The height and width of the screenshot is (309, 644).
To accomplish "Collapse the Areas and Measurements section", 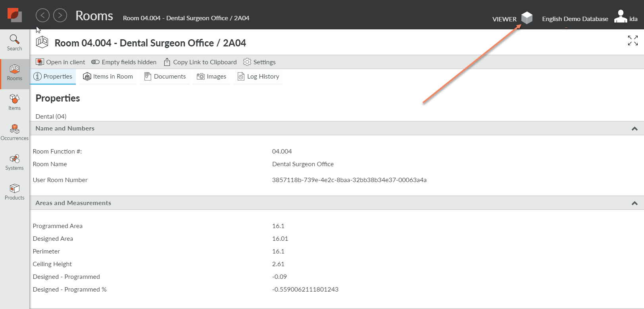I will pyautogui.click(x=634, y=203).
